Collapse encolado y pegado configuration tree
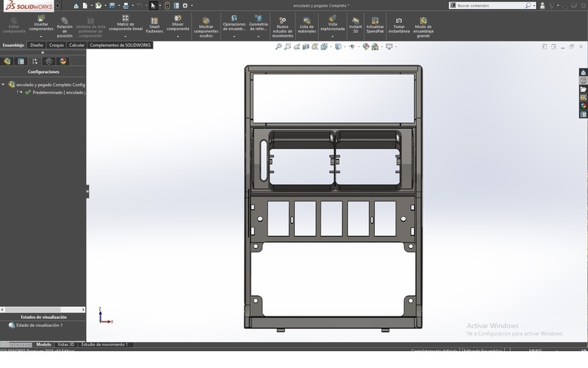588x368 pixels. pos(4,85)
